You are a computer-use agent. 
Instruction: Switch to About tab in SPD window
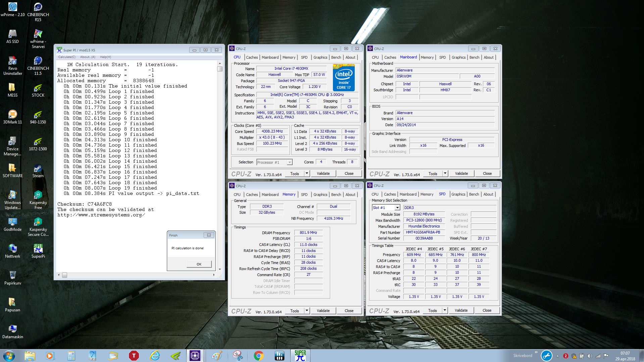point(488,194)
